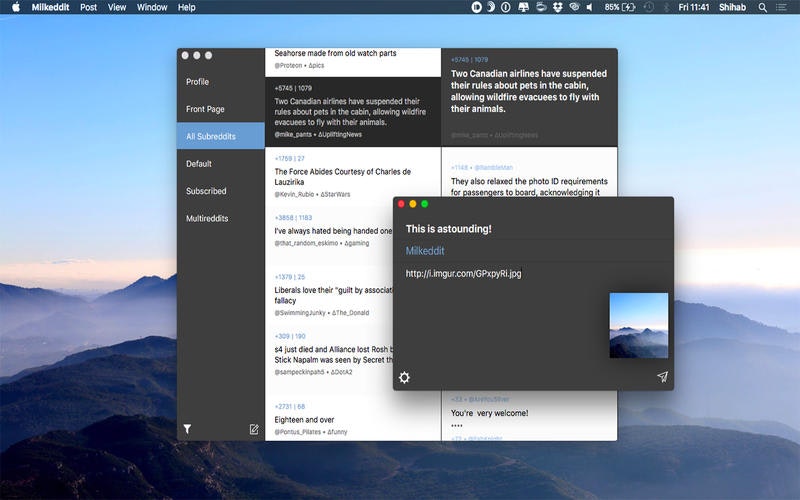Click @Proteon • Δpics byline
Image resolution: width=800 pixels, height=500 pixels.
[x=299, y=65]
